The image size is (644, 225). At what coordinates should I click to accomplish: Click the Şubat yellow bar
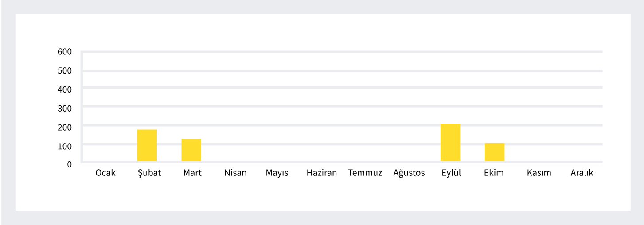point(147,145)
